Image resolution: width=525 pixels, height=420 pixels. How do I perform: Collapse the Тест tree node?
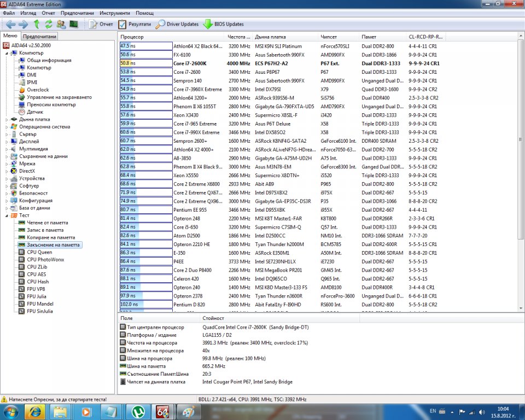point(7,215)
